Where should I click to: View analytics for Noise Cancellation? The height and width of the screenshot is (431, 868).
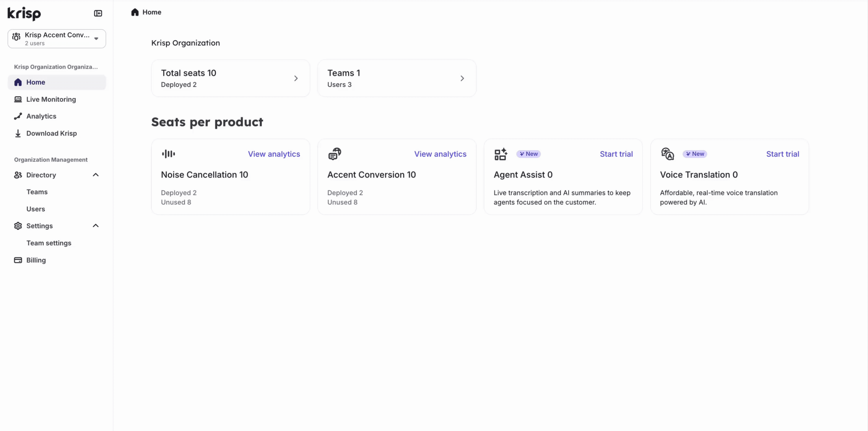tap(274, 154)
